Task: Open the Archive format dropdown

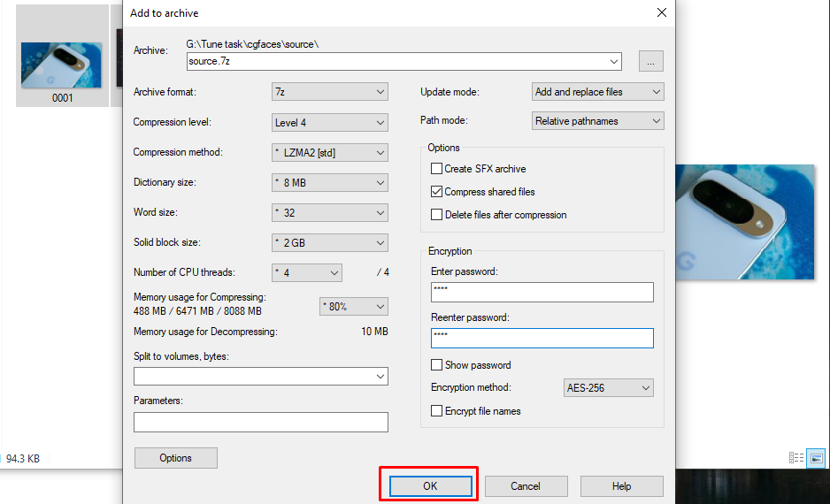Action: [x=330, y=92]
